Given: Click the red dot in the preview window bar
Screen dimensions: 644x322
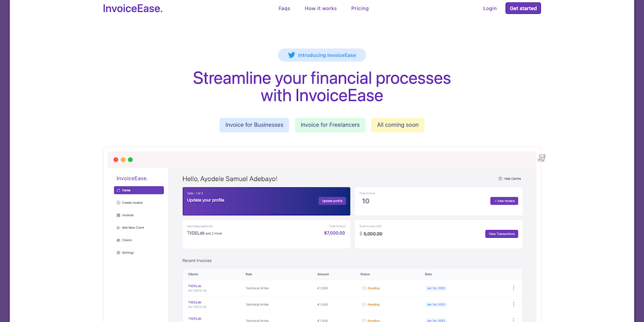Looking at the screenshot, I should [x=116, y=160].
